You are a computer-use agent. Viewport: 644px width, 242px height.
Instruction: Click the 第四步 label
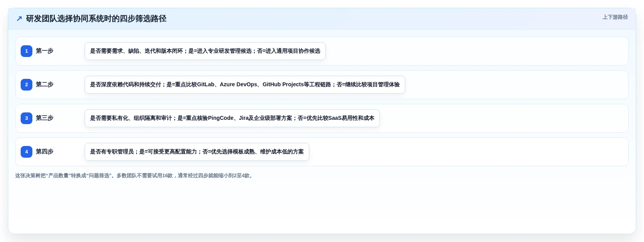(x=44, y=152)
